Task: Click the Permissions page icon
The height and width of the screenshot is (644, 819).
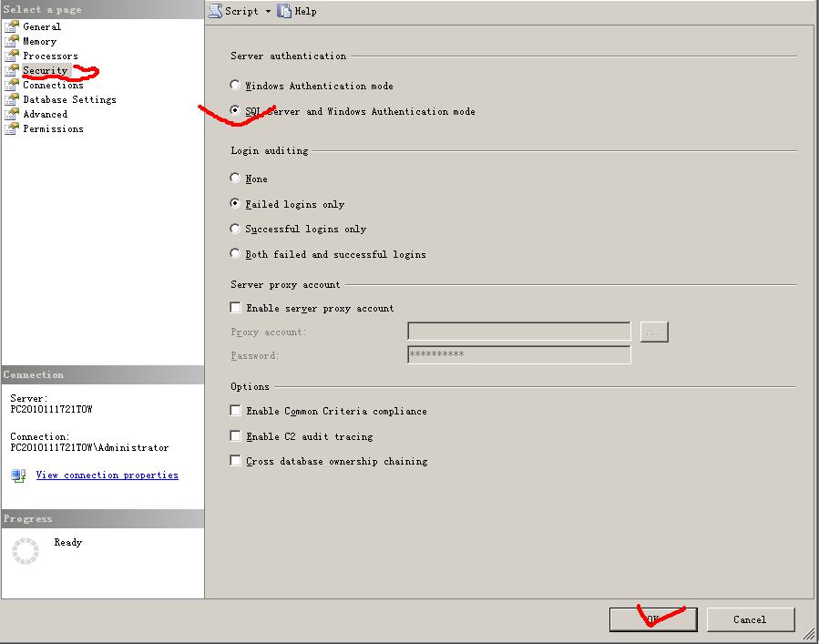Action: coord(12,128)
